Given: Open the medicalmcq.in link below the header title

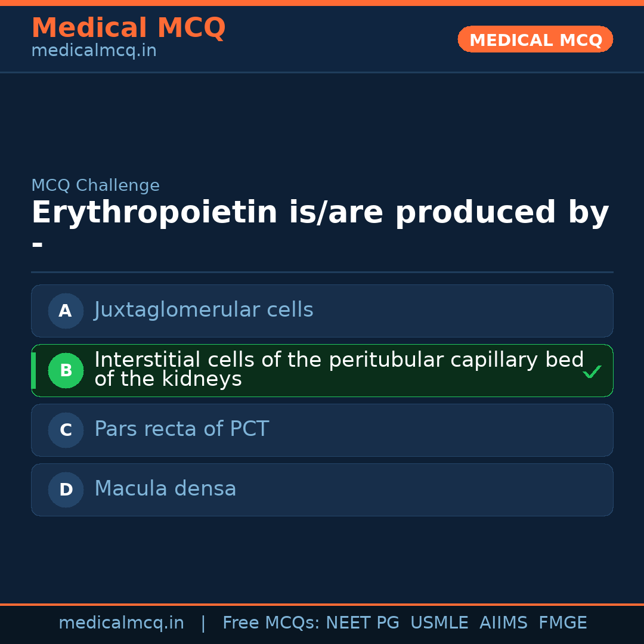Looking at the screenshot, I should 94,51.
